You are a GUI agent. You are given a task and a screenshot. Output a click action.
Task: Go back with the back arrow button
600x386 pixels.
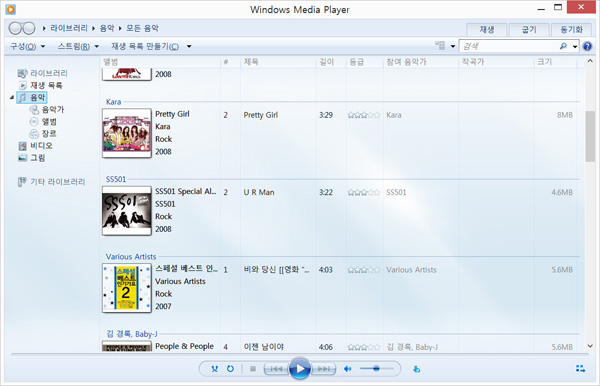pos(15,28)
